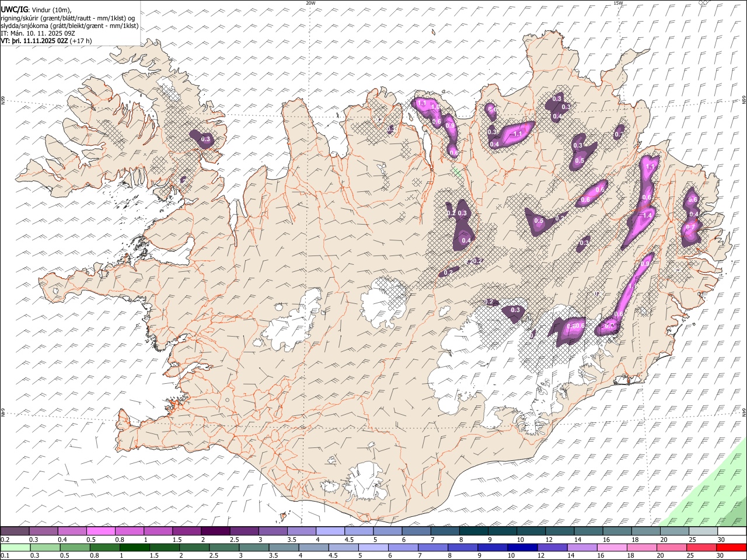The height and width of the screenshot is (560, 747).
Task: Click the bottom-row light pink swatch between 16 and 18
Action: 613,548
